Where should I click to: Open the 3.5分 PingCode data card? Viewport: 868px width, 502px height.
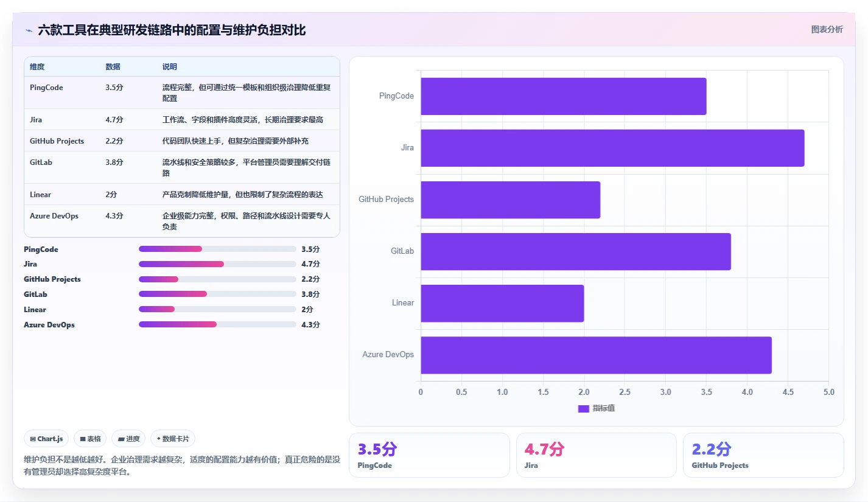(429, 455)
